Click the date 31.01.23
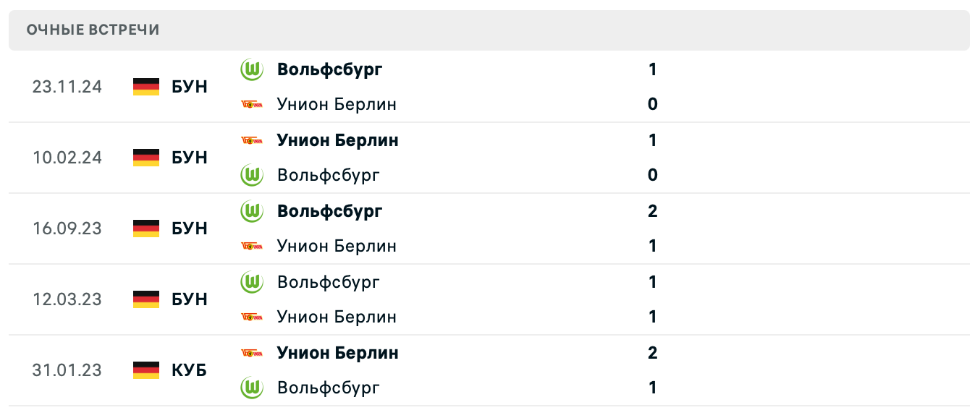The height and width of the screenshot is (418, 980). click(67, 370)
